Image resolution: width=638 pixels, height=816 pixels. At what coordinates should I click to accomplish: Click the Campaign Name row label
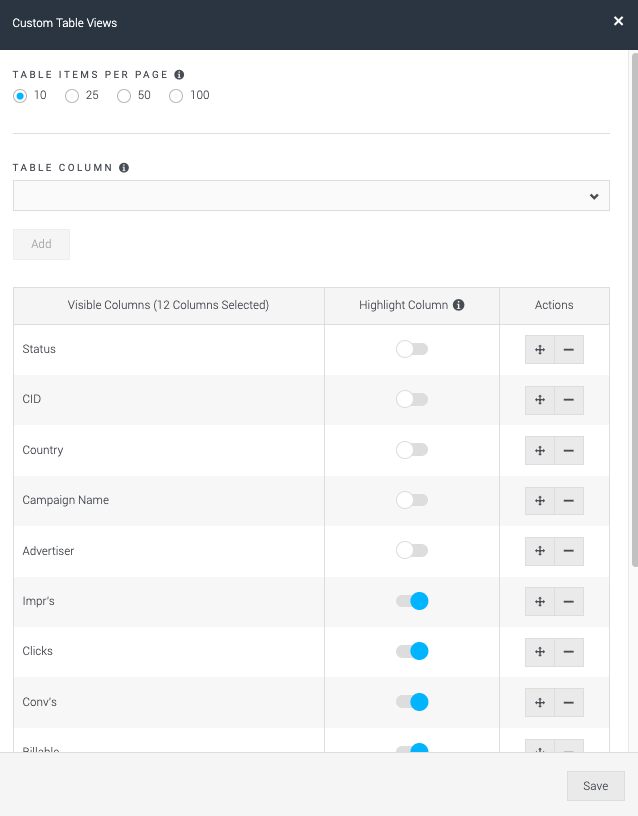coord(66,500)
